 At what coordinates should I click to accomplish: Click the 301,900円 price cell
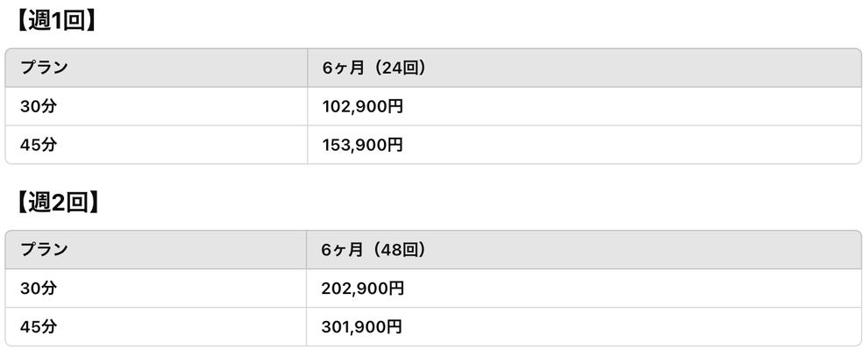point(584,326)
